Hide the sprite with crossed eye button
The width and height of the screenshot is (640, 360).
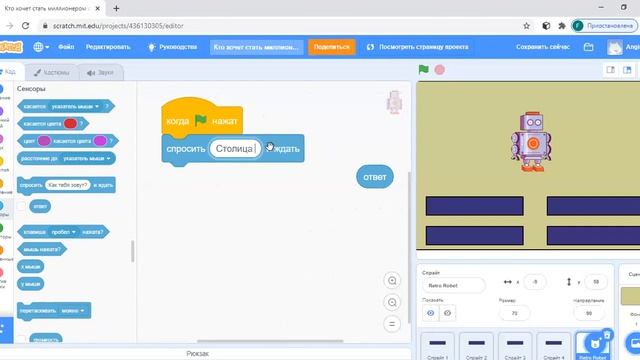point(447,313)
